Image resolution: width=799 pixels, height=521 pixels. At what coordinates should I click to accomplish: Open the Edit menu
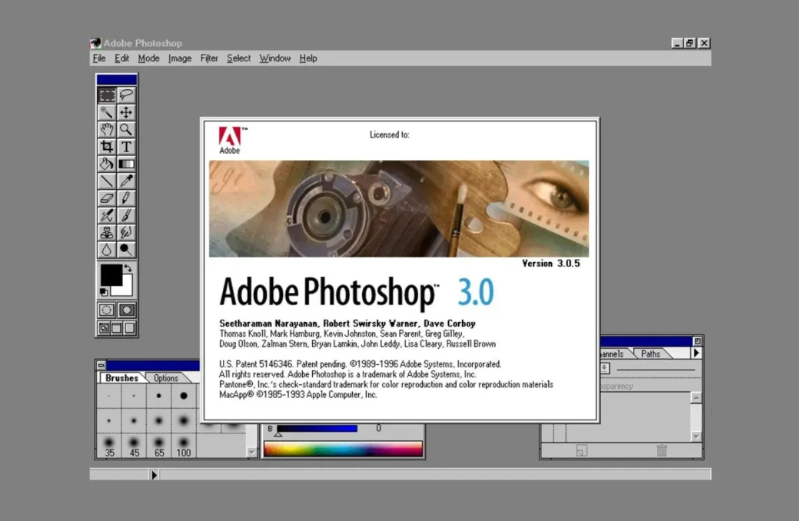point(121,58)
